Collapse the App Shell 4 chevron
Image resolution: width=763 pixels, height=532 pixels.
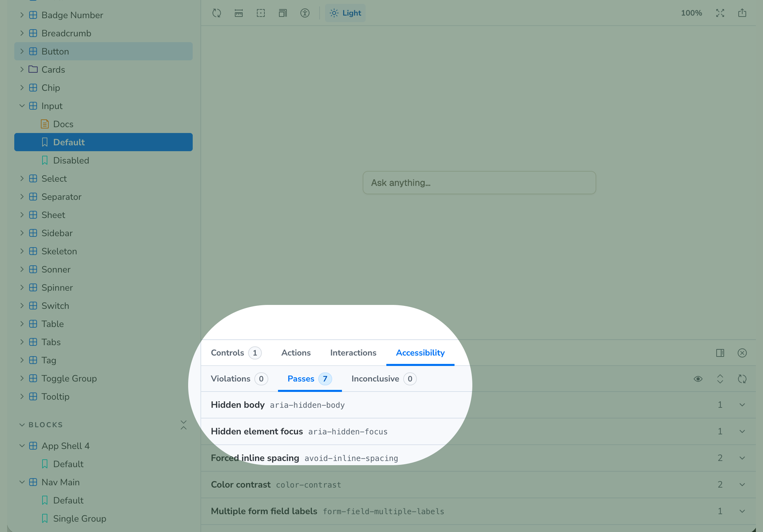coord(22,446)
